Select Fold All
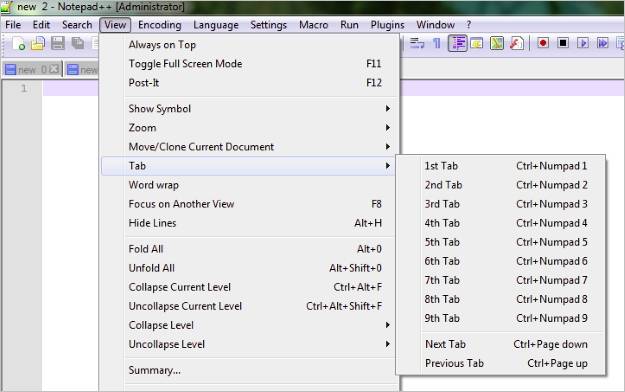 248,249
